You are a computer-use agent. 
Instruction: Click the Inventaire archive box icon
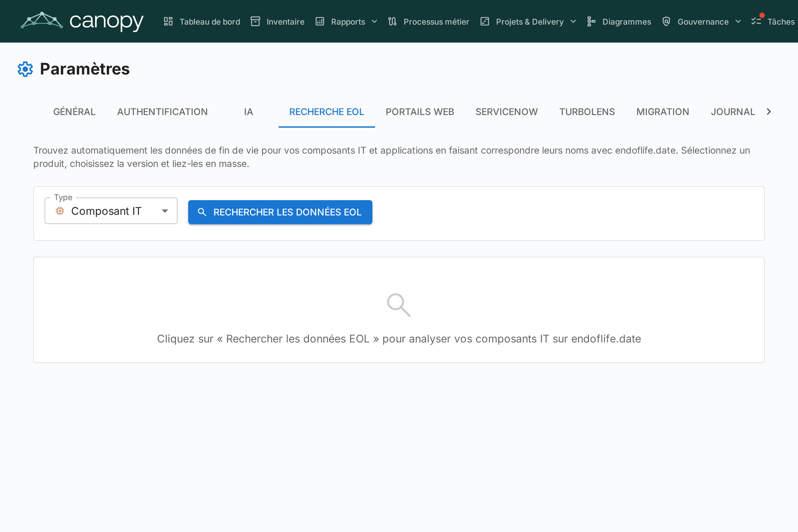(x=255, y=21)
